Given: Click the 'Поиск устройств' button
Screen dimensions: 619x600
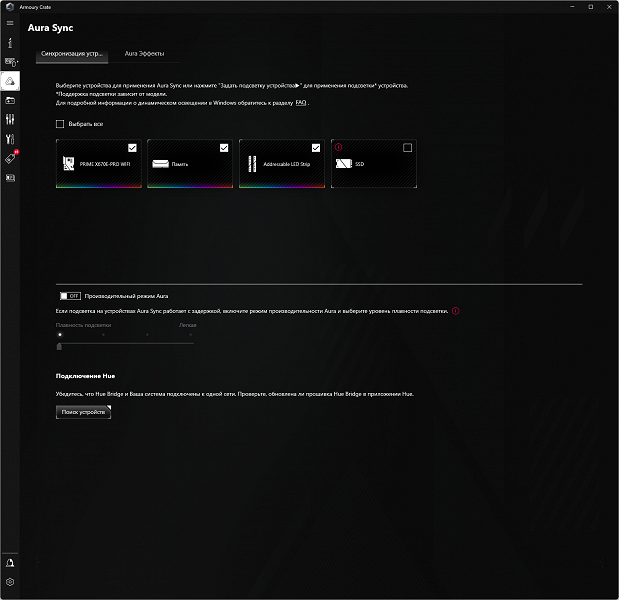Looking at the screenshot, I should coord(83,412).
